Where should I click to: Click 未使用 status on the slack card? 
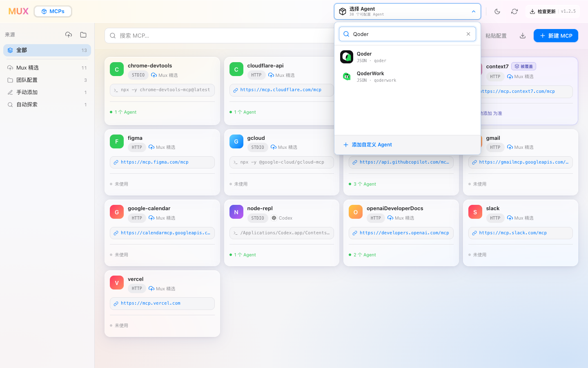point(478,255)
